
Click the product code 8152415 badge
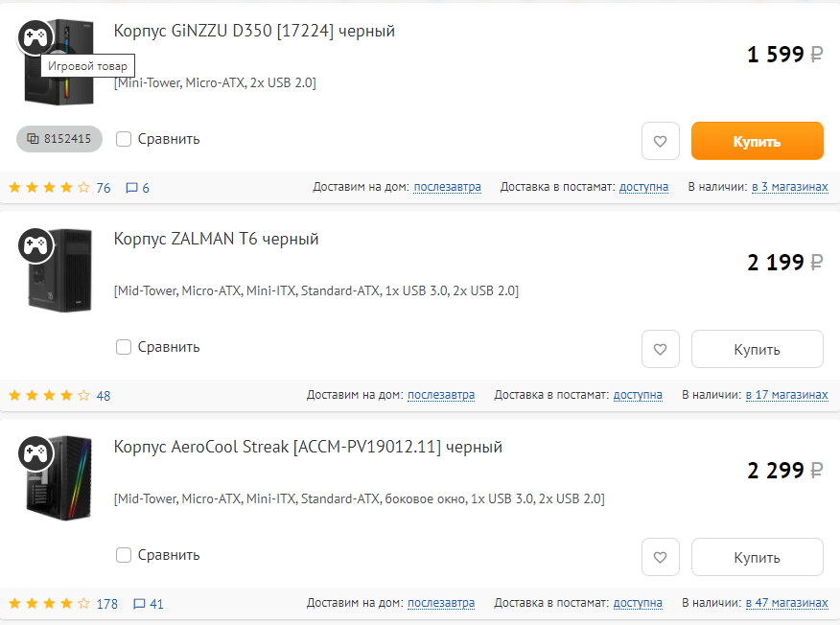(59, 139)
